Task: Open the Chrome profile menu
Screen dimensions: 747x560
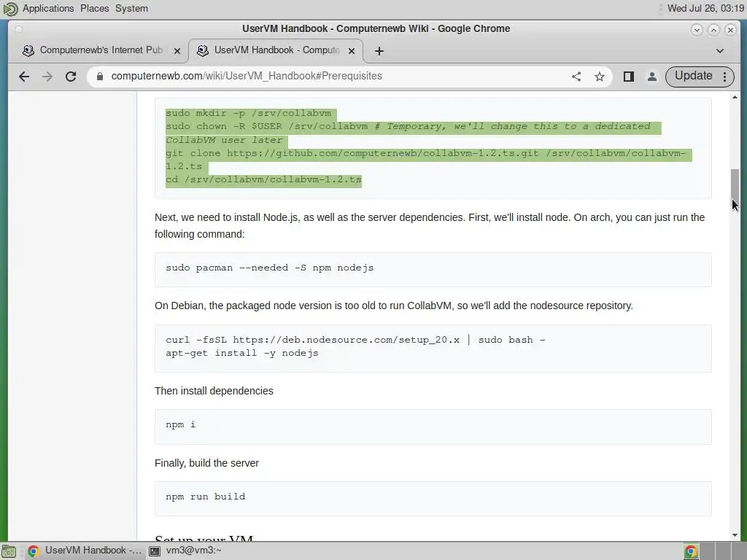Action: click(651, 76)
